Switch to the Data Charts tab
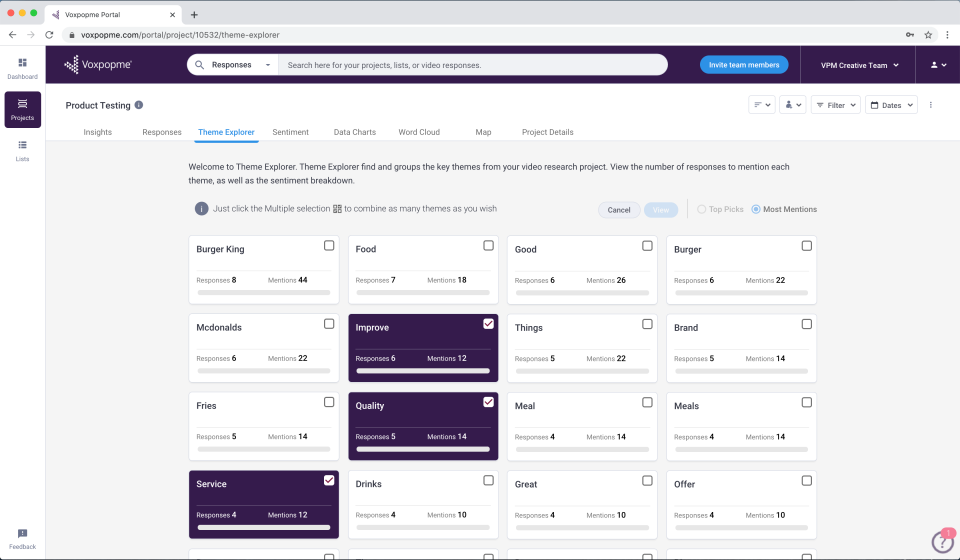960x560 pixels. (x=354, y=132)
